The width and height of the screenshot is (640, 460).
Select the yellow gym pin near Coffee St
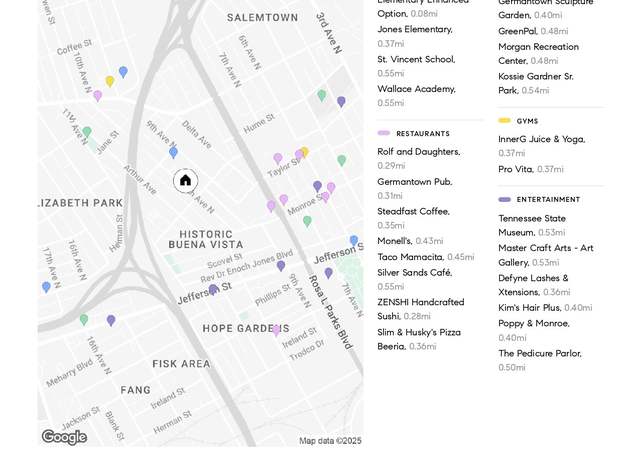click(x=110, y=81)
